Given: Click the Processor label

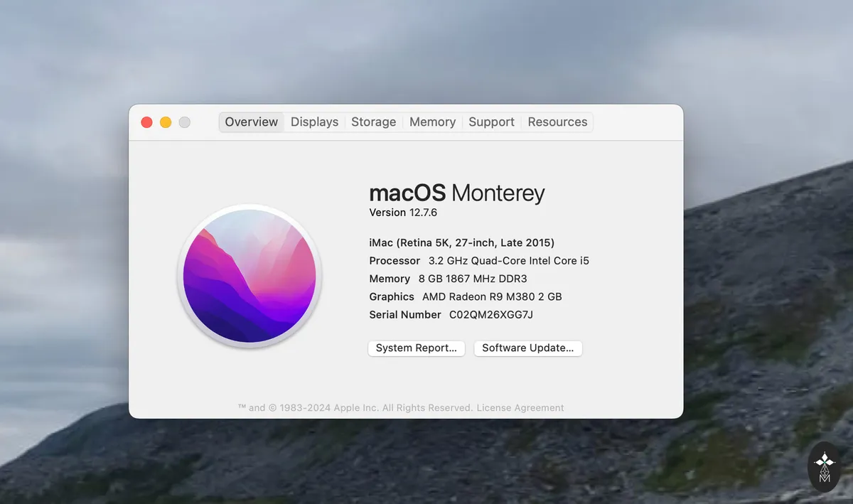Looking at the screenshot, I should (x=395, y=261).
